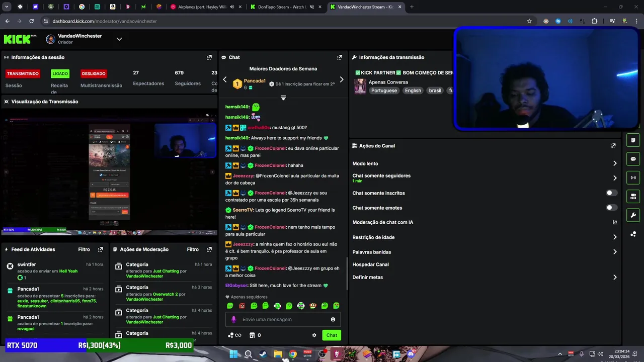Click the LIGADO revenue status badge
This screenshot has height=362, width=644.
(x=60, y=73)
